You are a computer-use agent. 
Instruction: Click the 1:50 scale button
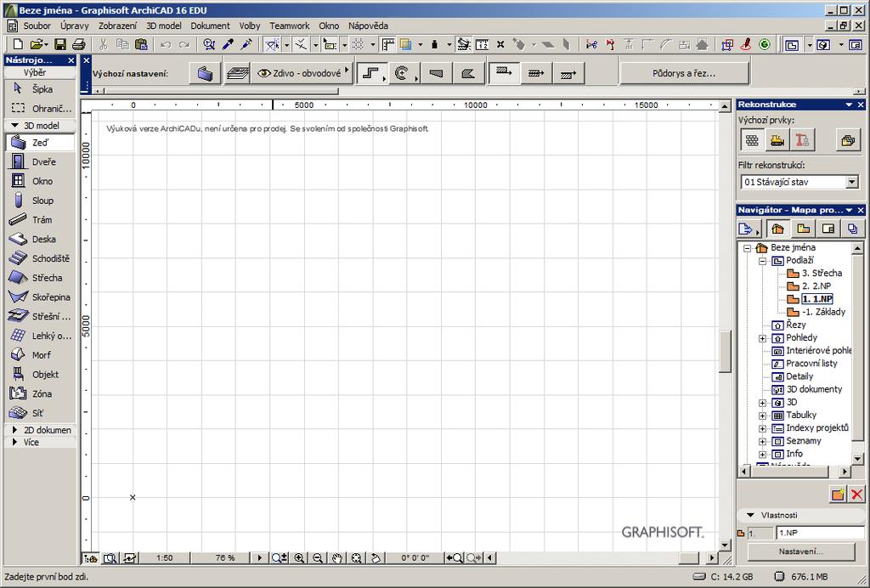[165, 558]
